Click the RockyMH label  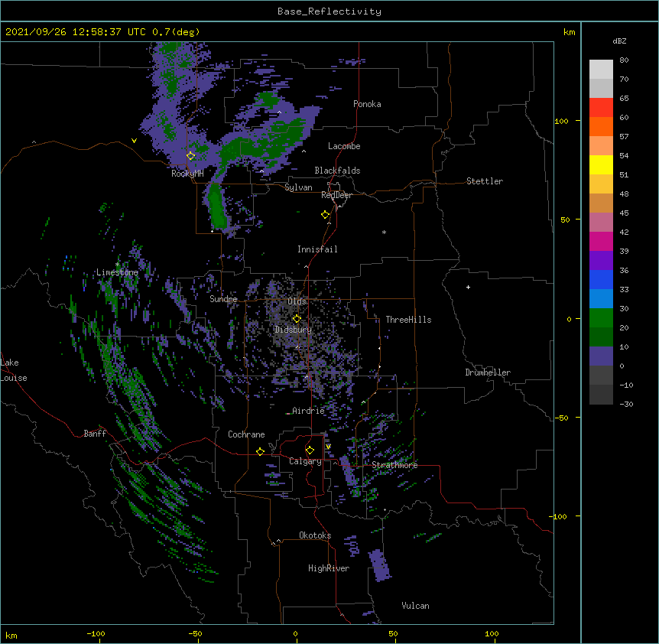187,174
